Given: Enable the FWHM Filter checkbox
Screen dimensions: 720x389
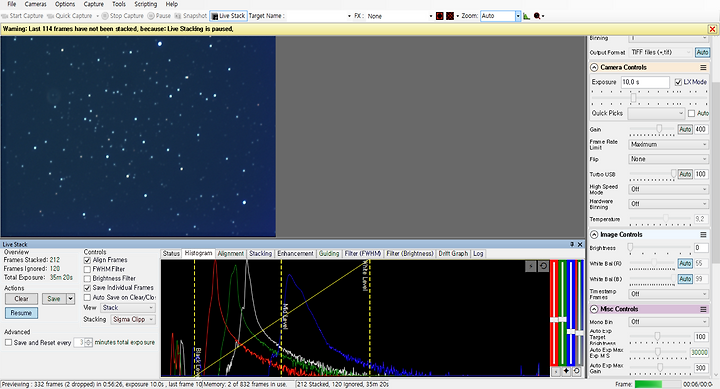Looking at the screenshot, I should [x=87, y=270].
